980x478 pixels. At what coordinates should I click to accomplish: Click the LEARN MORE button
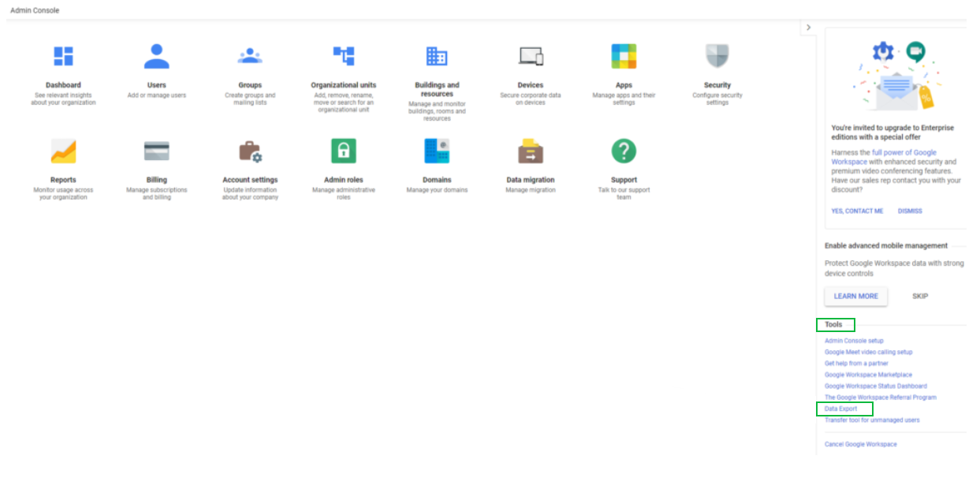(856, 297)
